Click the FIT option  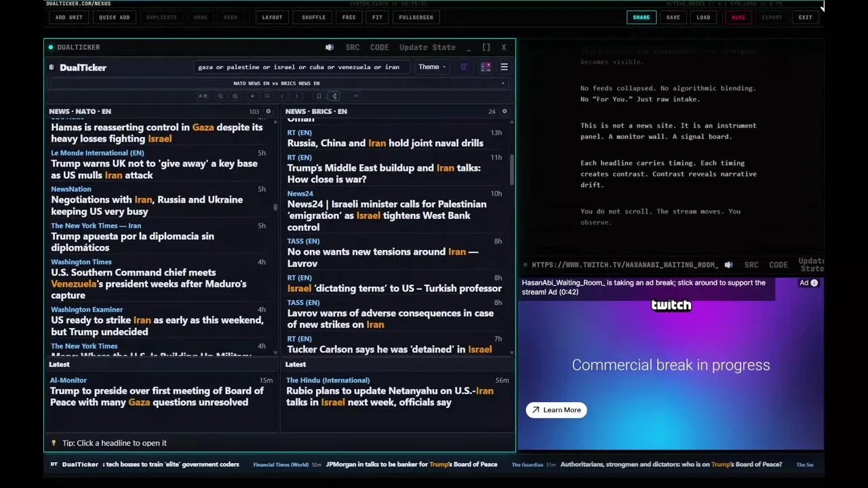tap(377, 18)
